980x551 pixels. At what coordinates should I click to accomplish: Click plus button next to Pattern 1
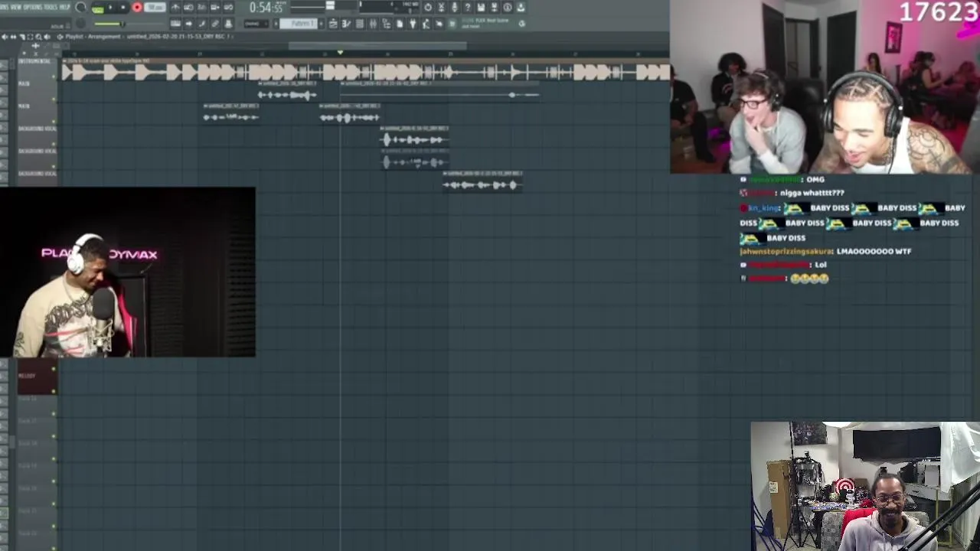click(322, 24)
